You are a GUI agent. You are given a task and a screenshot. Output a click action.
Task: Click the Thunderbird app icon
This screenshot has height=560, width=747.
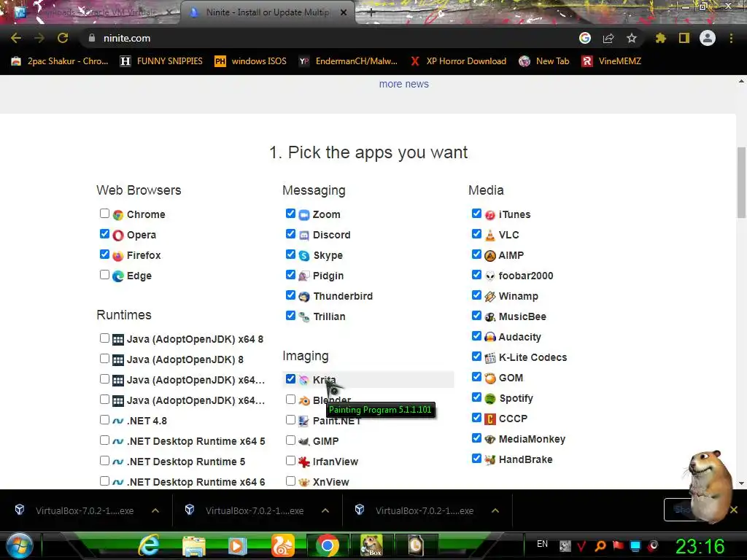[304, 297]
